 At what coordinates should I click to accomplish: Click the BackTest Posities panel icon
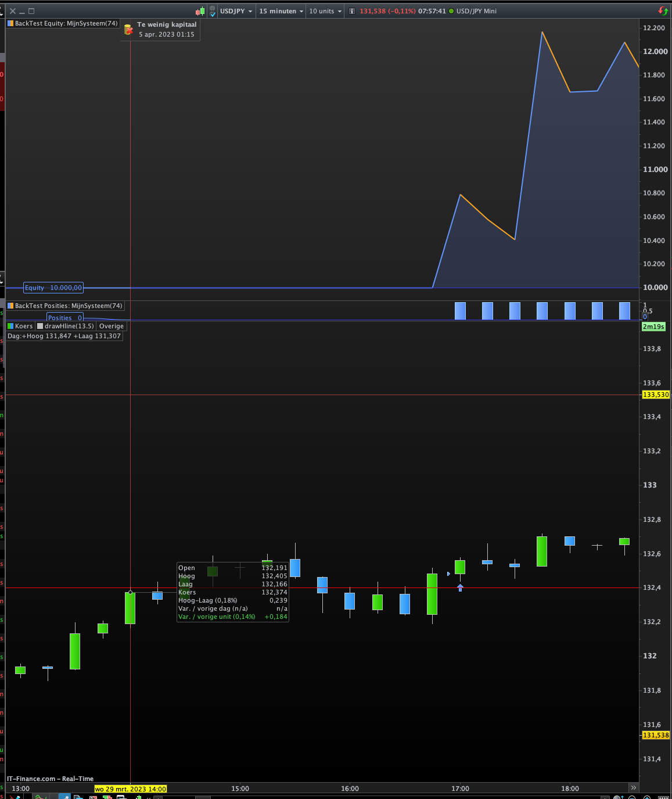coord(10,306)
